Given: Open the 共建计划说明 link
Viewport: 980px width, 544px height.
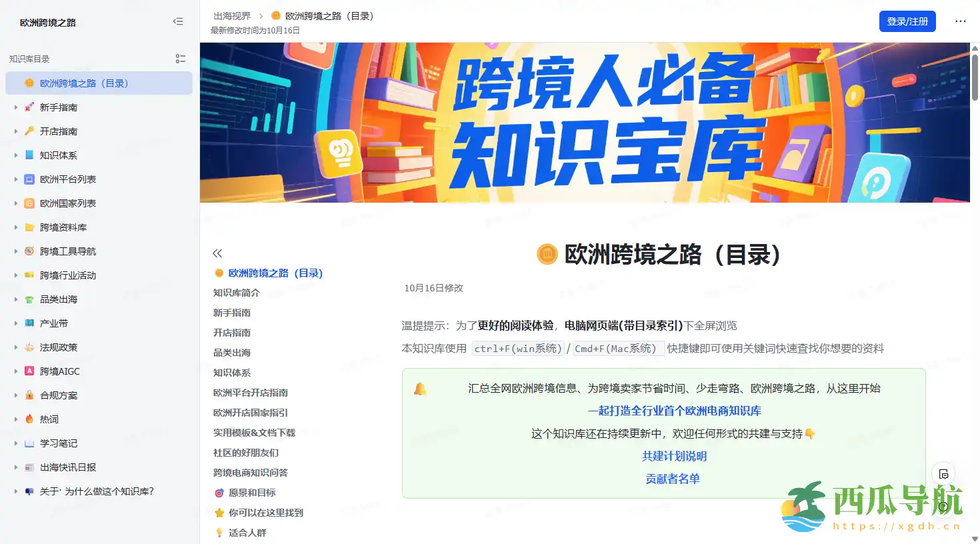Looking at the screenshot, I should point(673,456).
